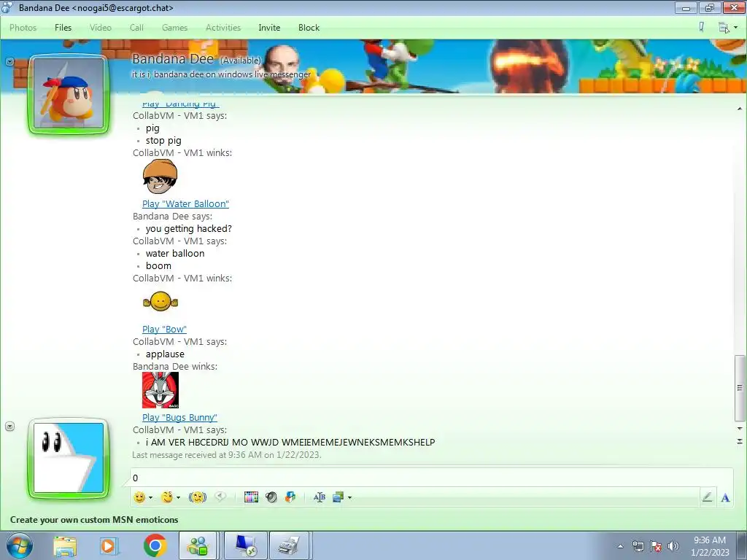The height and width of the screenshot is (560, 747).
Task: Switch to text typing mode A icon
Action: [x=725, y=497]
